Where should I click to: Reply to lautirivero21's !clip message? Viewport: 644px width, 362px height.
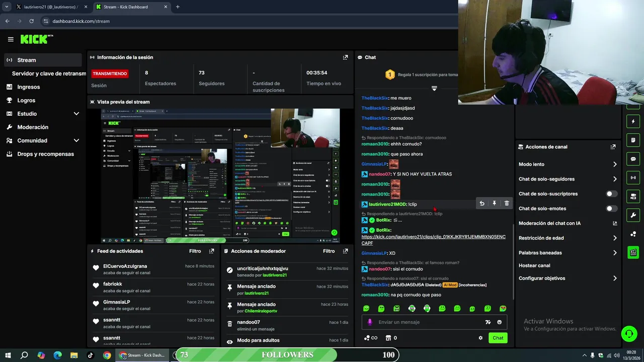coord(482,204)
